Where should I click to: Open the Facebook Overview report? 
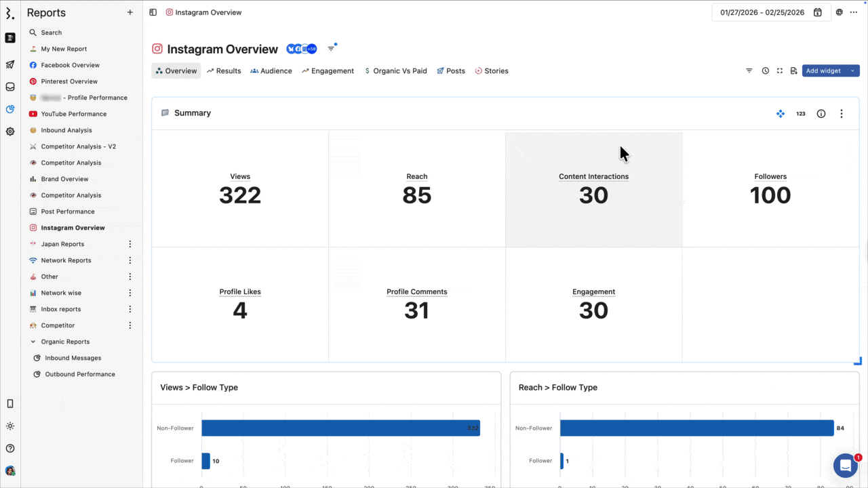click(x=70, y=65)
